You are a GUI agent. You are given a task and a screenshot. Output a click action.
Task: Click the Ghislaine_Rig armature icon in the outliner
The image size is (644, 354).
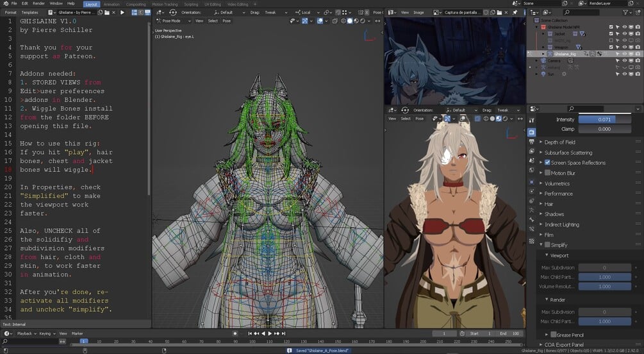point(549,54)
